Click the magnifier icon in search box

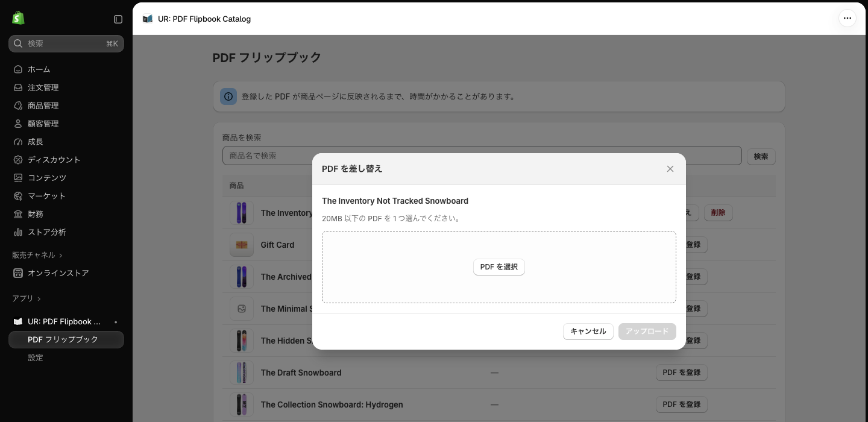(18, 43)
